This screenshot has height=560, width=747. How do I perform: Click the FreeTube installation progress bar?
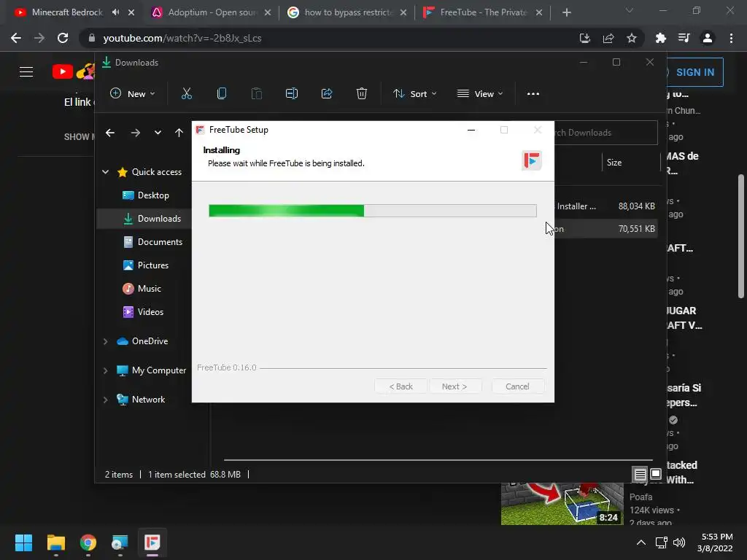(373, 211)
